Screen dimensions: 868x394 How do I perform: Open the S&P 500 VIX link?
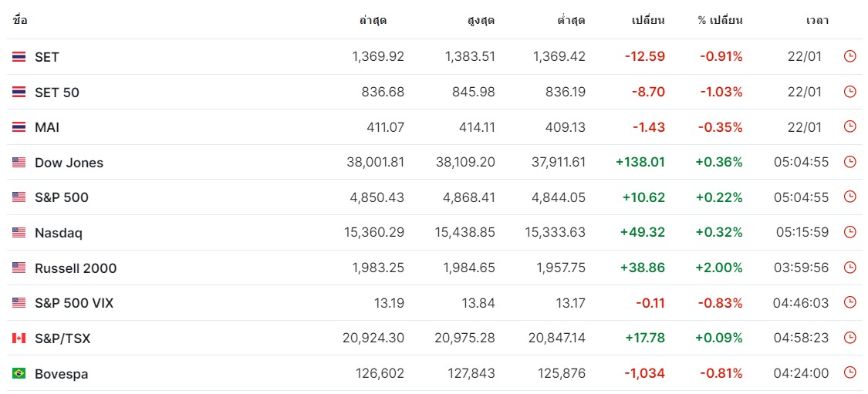click(73, 303)
